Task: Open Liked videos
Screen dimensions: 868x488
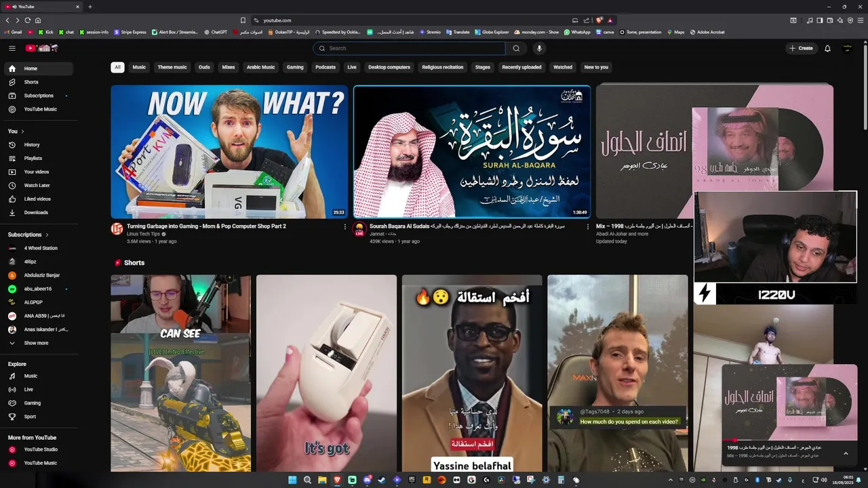Action: click(39, 199)
